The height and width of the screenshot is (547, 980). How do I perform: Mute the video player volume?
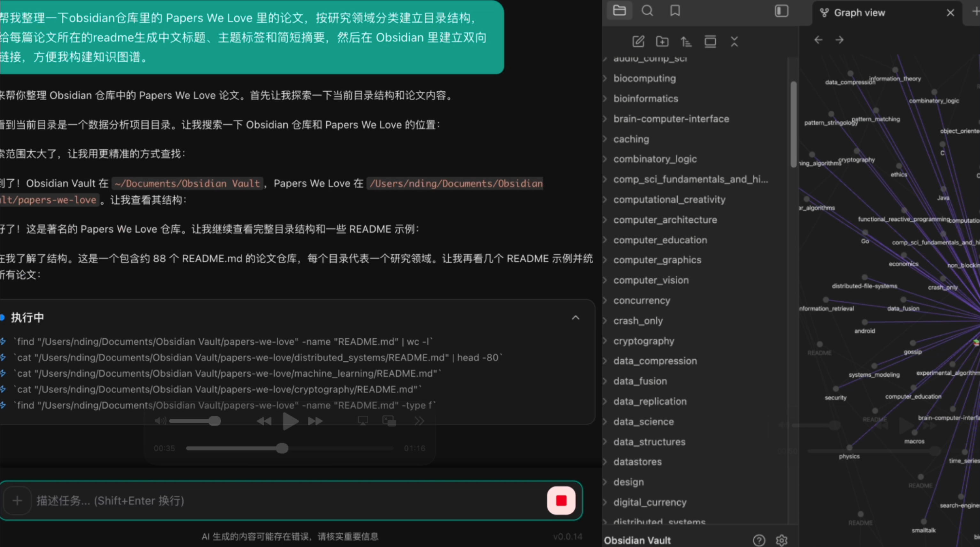(x=160, y=421)
